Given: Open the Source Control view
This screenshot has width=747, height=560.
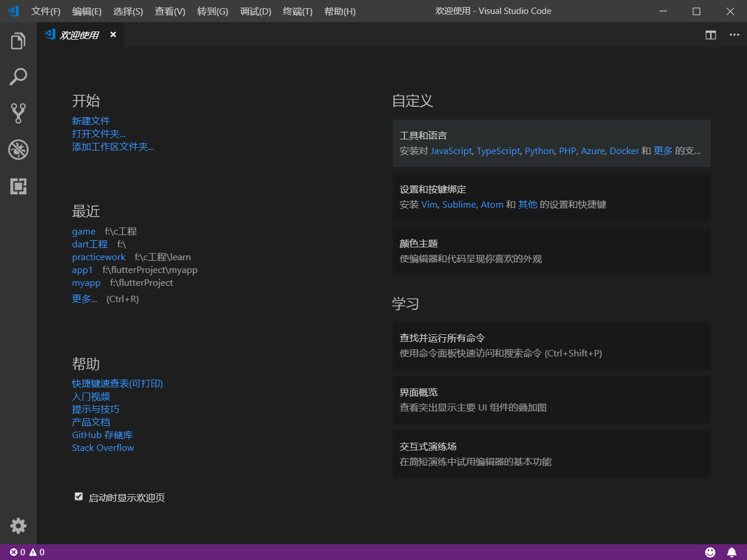Looking at the screenshot, I should [18, 113].
